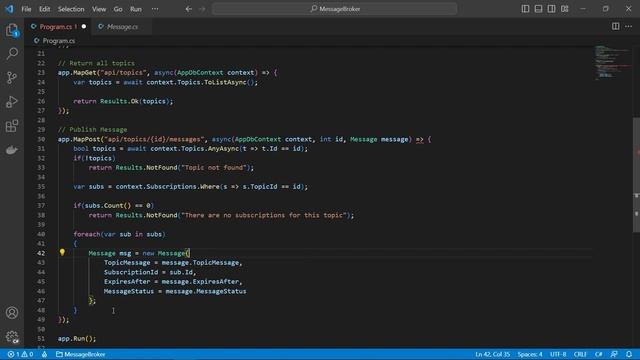Click "if(subs.Count() == 0)" line

point(113,205)
